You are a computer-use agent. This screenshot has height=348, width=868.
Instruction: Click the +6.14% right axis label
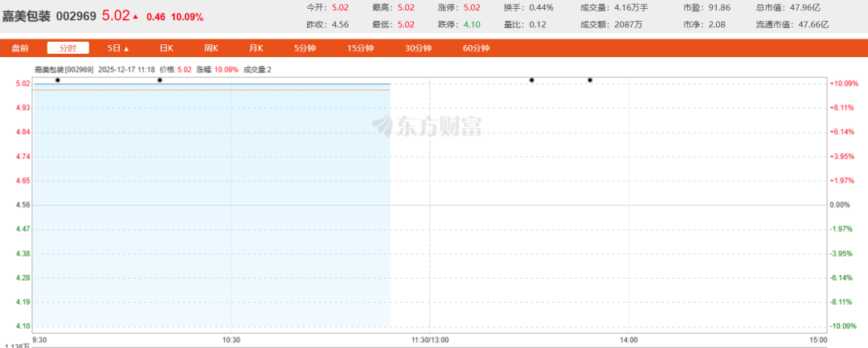(842, 133)
